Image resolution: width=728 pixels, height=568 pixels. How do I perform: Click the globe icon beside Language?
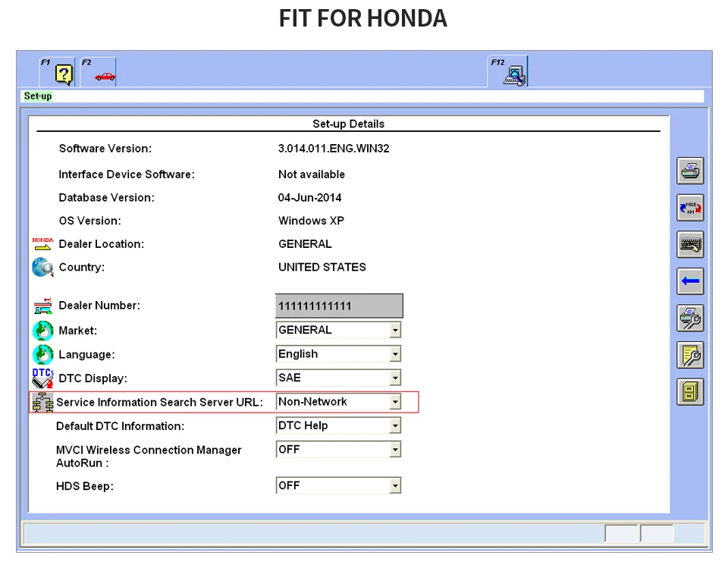point(42,354)
